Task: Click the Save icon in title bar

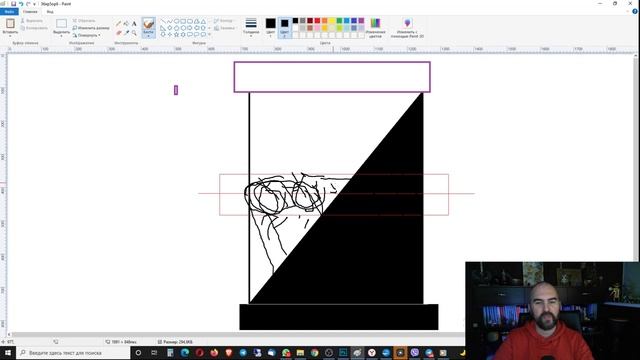Action: click(x=13, y=4)
